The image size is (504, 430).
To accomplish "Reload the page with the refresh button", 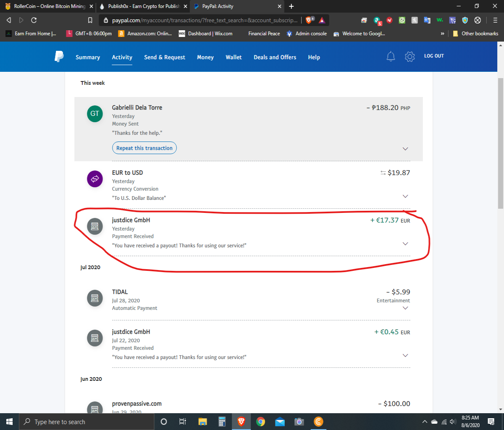I will [x=34, y=20].
